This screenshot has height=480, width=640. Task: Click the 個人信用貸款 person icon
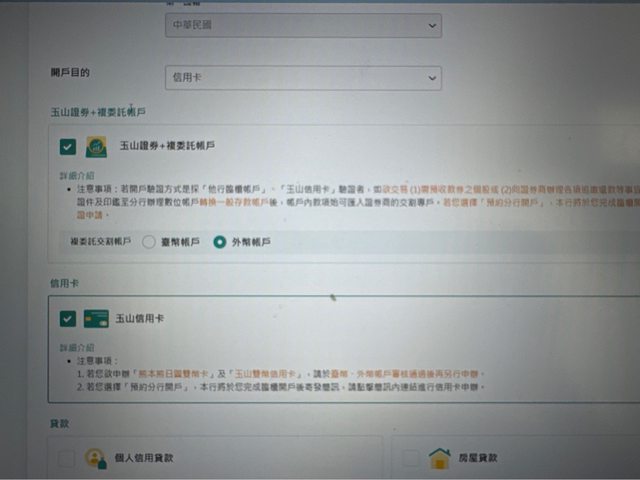coord(96,458)
